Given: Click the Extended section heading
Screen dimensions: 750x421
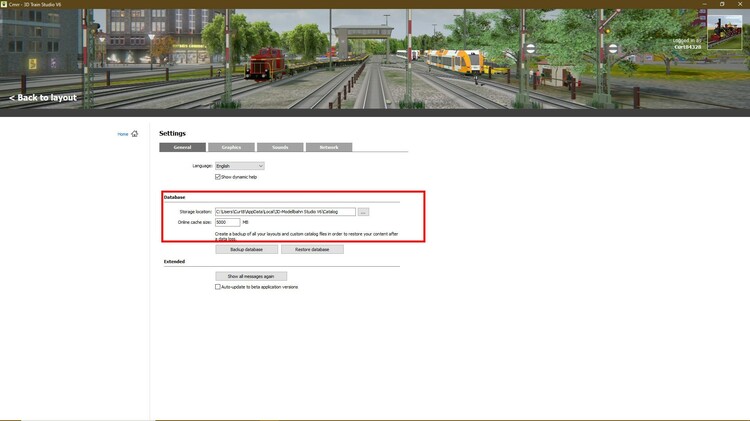Looking at the screenshot, I should click(174, 262).
